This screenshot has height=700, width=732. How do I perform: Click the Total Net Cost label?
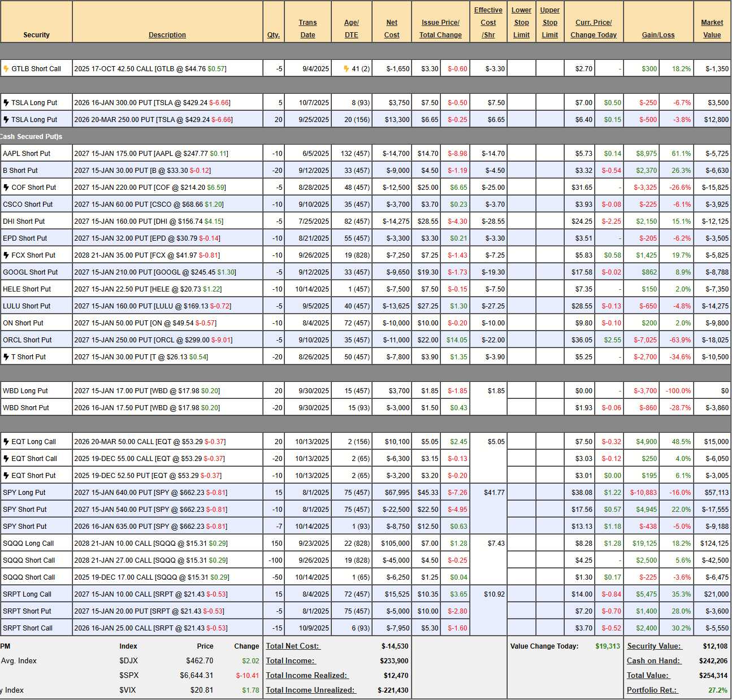(292, 646)
